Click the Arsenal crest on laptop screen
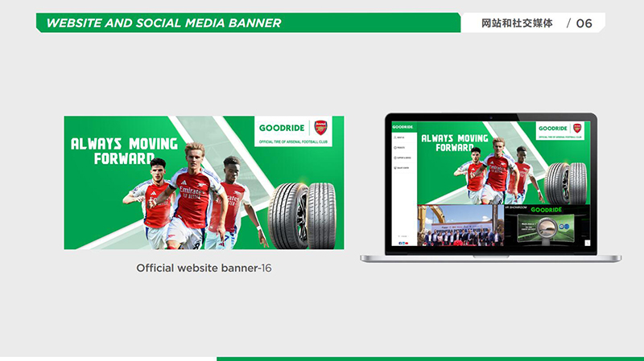 coord(577,128)
